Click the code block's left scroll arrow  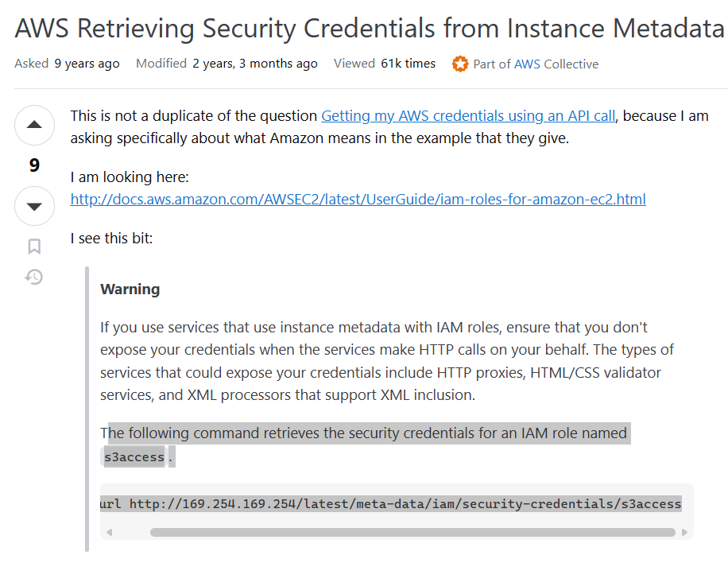point(110,532)
